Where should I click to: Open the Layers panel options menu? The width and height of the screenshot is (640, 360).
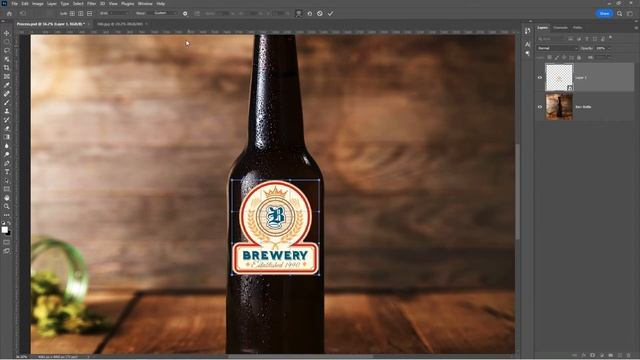tap(636, 28)
